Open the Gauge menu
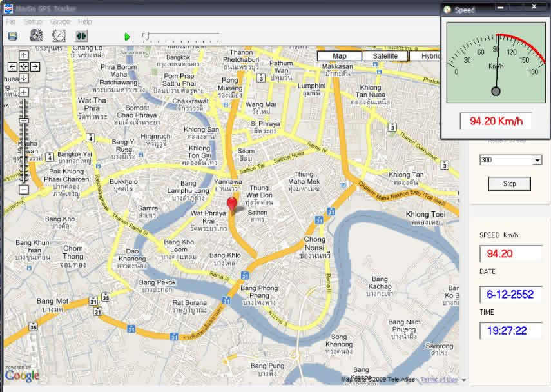The height and width of the screenshot is (392, 551). pos(60,22)
